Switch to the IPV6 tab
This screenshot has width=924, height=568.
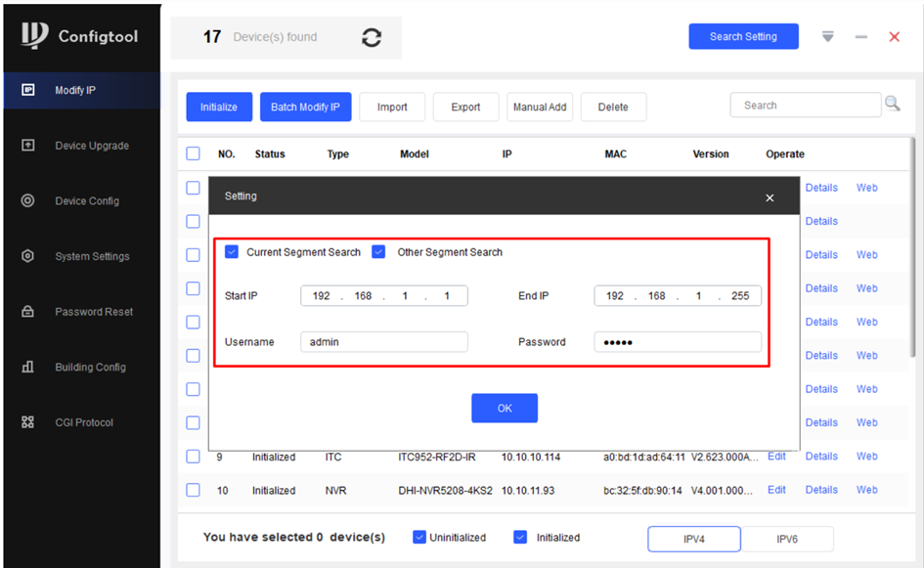tap(787, 539)
